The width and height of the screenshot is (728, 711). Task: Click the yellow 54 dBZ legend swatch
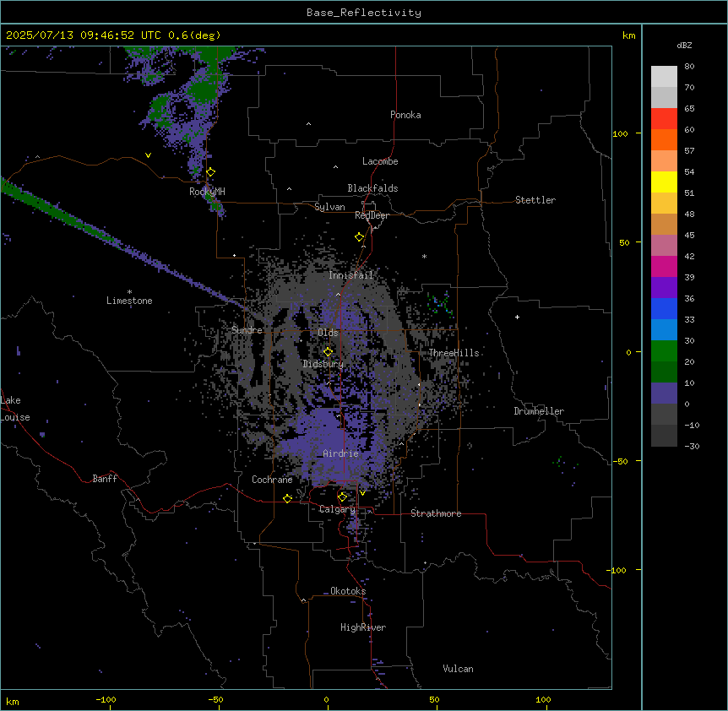pos(664,182)
